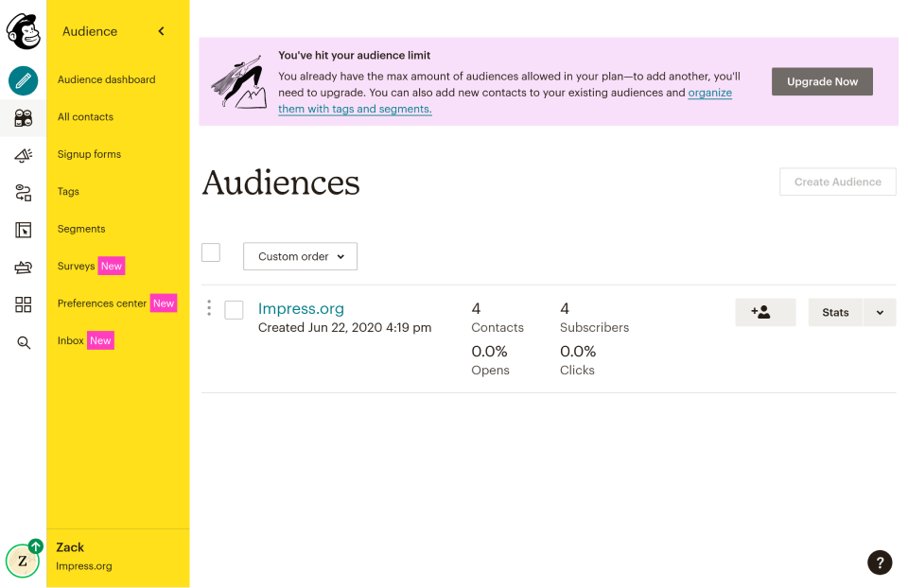Image resolution: width=908 pixels, height=588 pixels.
Task: Click the Created Jun 22, 2020 text
Action: (344, 328)
